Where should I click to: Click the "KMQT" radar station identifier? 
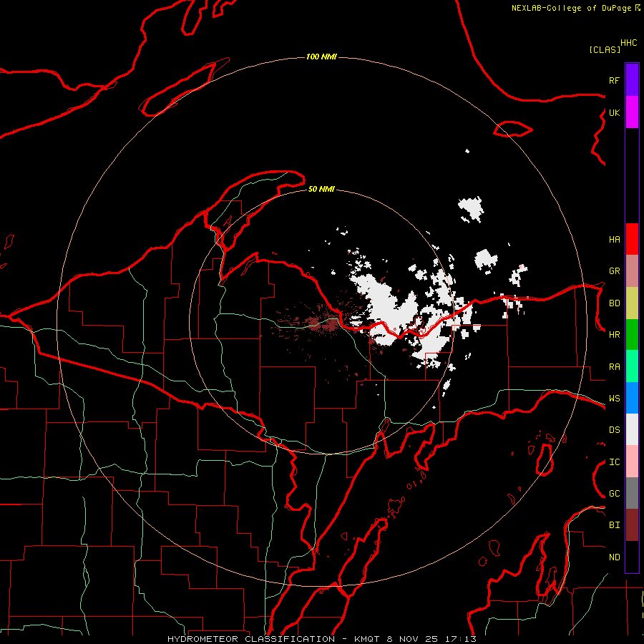coord(366,639)
